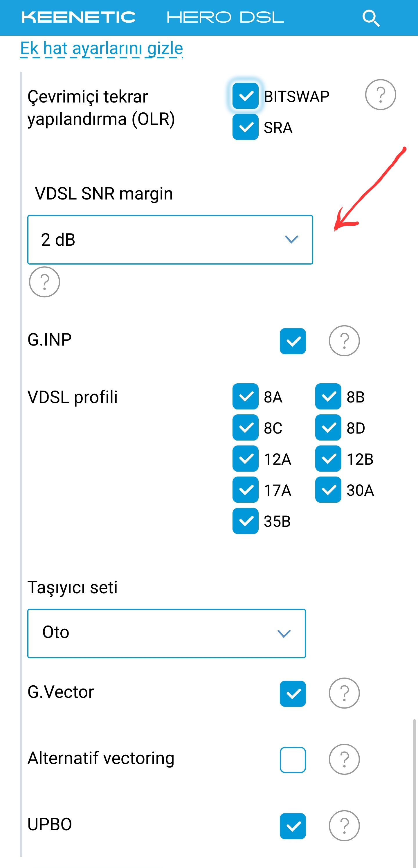Open the search magnifier icon
The image size is (418, 868).
tap(371, 18)
